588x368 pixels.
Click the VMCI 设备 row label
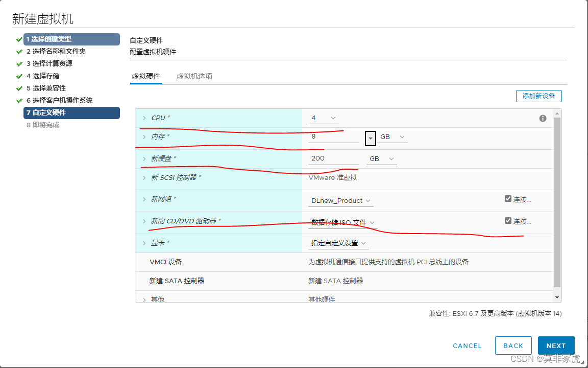165,262
